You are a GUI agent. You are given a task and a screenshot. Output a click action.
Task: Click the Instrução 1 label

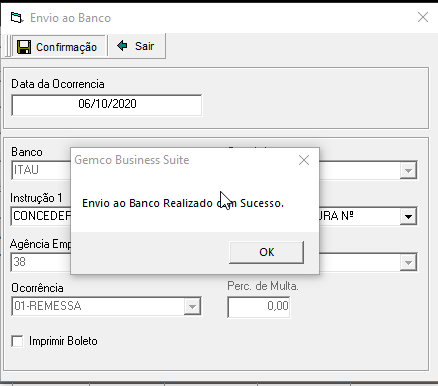pos(36,198)
